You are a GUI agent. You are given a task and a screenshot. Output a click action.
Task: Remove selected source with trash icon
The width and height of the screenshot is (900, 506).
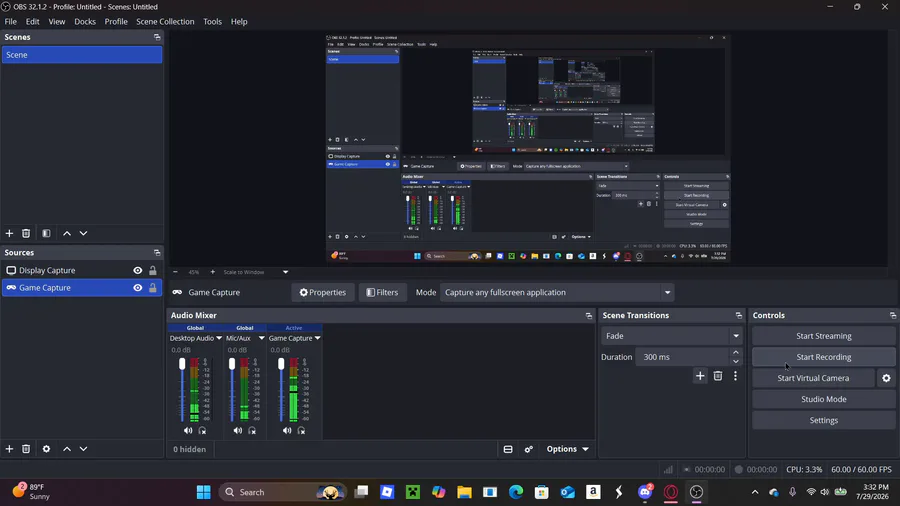pyautogui.click(x=26, y=449)
